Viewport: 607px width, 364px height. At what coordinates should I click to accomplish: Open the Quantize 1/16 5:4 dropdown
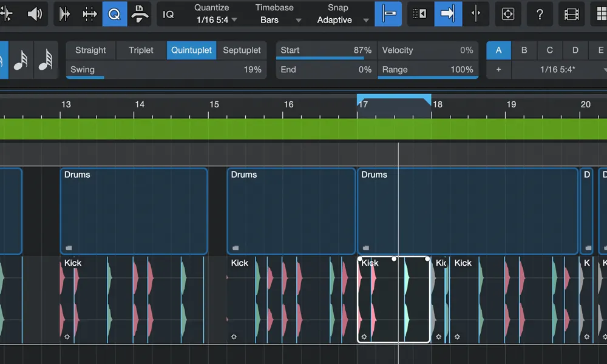[216, 20]
